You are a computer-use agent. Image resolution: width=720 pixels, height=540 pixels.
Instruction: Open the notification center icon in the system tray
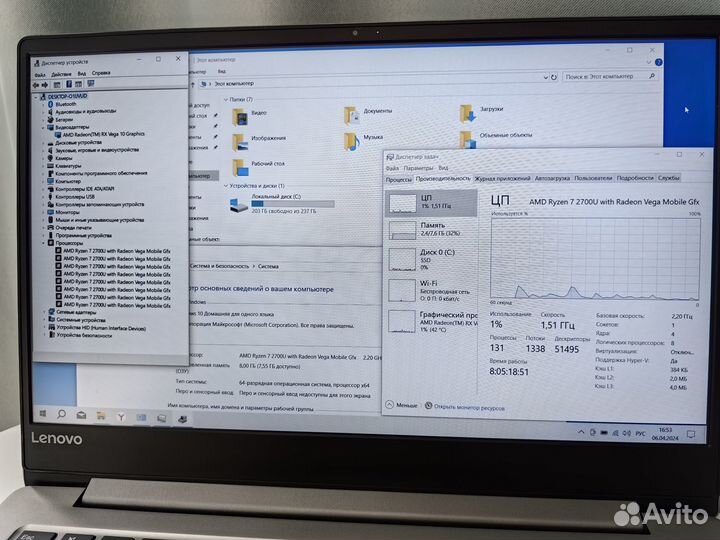pyautogui.click(x=691, y=434)
